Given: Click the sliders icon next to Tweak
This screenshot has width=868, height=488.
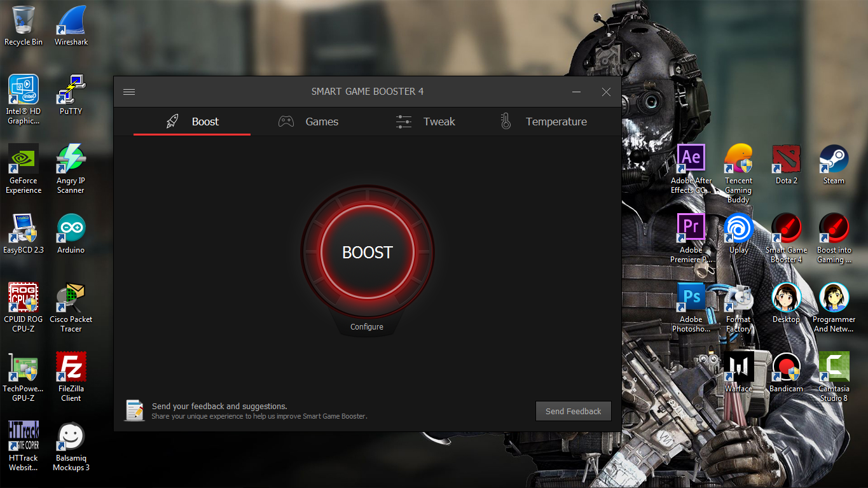Looking at the screenshot, I should (403, 121).
